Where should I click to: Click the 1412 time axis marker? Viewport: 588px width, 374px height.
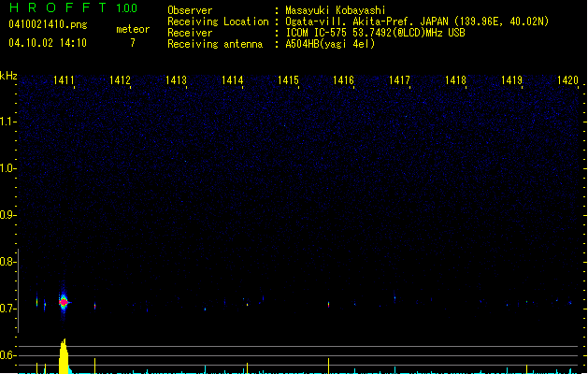(120, 80)
